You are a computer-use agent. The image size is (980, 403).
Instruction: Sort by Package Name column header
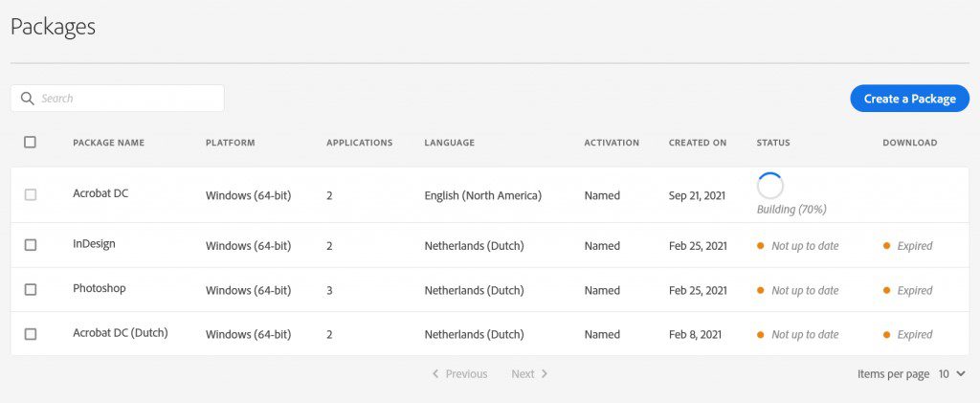point(108,143)
